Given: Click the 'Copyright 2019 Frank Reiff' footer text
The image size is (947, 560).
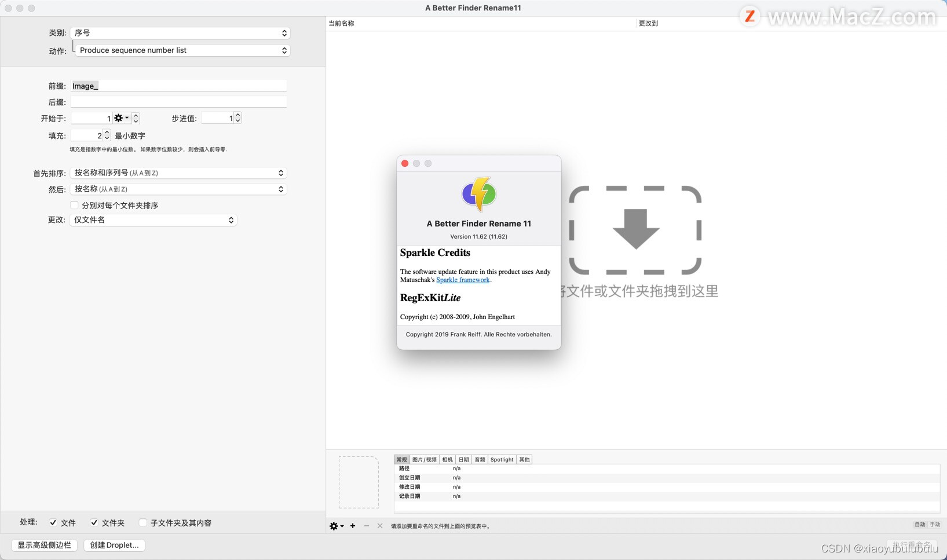Looking at the screenshot, I should [x=478, y=334].
